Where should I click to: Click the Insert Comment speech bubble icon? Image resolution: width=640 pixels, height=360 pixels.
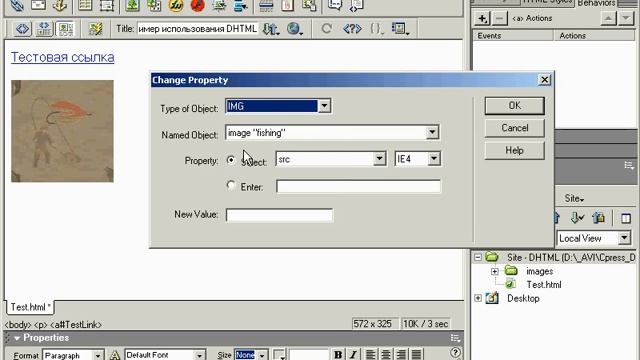335,5
